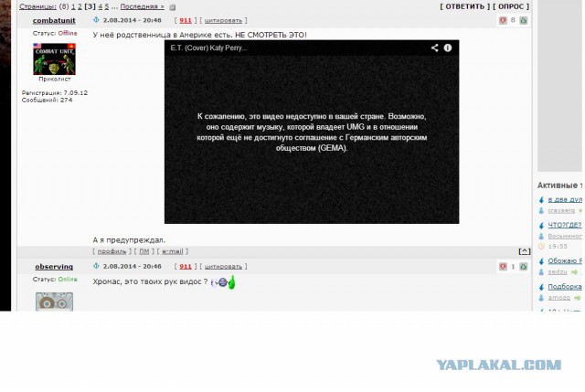Select the rating number 1 on observing's post

pyautogui.click(x=513, y=266)
